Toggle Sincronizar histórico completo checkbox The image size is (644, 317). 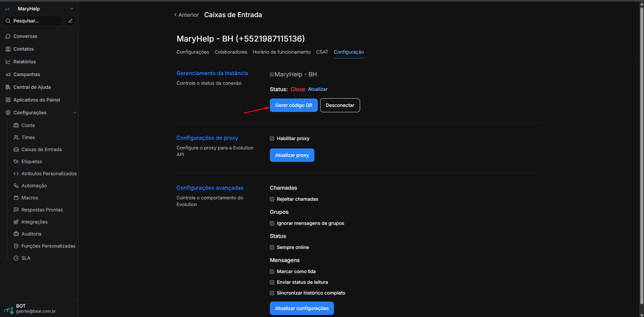[x=272, y=293]
